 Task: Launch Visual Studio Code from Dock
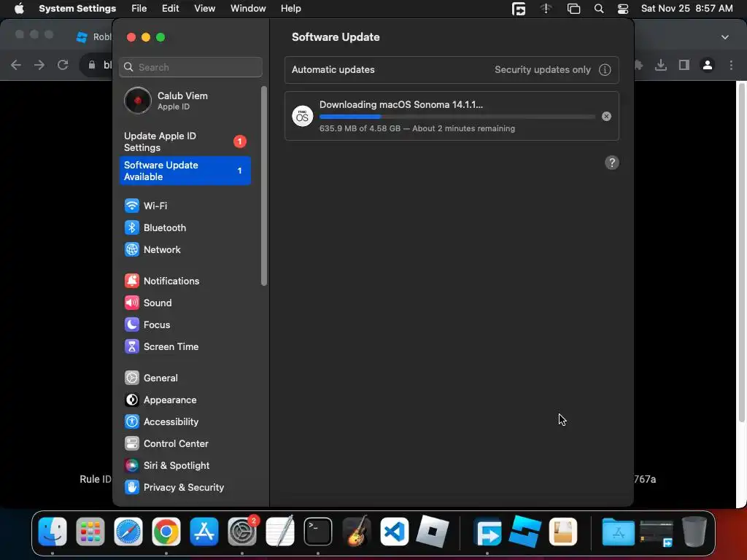(x=394, y=532)
